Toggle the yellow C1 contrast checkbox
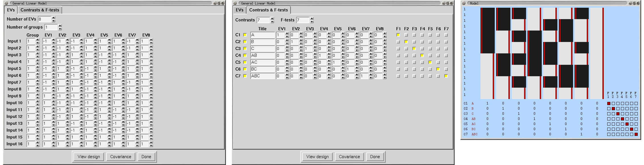644x165 pixels. coord(245,35)
